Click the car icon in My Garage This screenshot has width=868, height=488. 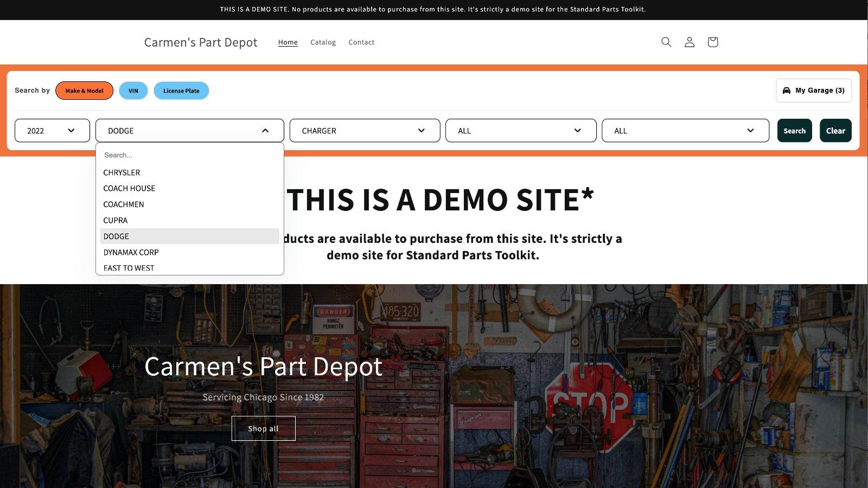point(787,91)
